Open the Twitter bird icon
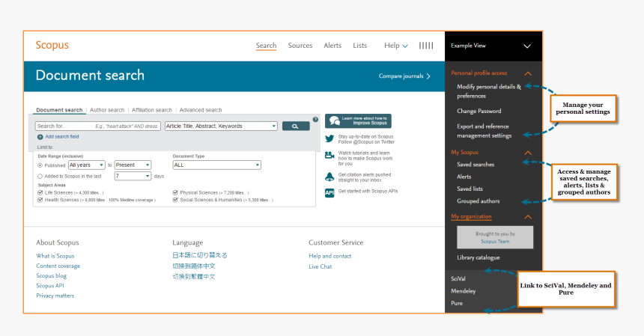 pos(329,138)
